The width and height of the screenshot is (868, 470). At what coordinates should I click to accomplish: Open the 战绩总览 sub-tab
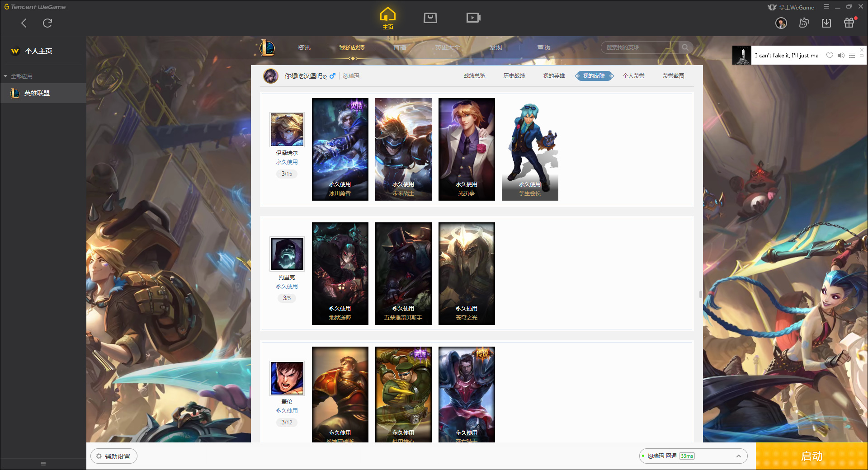pos(474,76)
